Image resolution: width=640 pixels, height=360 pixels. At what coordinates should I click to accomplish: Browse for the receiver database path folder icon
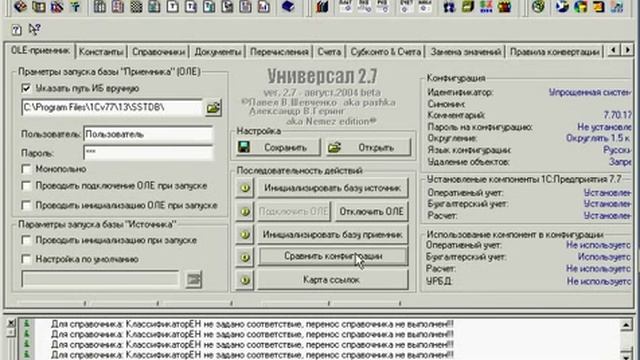(213, 108)
